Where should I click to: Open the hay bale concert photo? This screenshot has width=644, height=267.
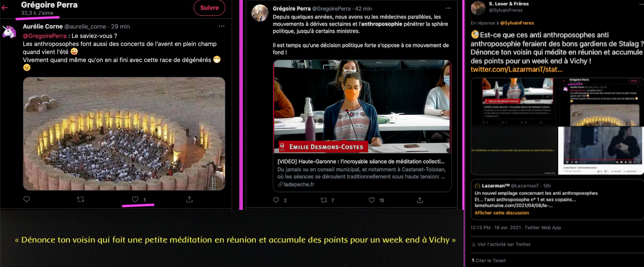click(x=124, y=133)
